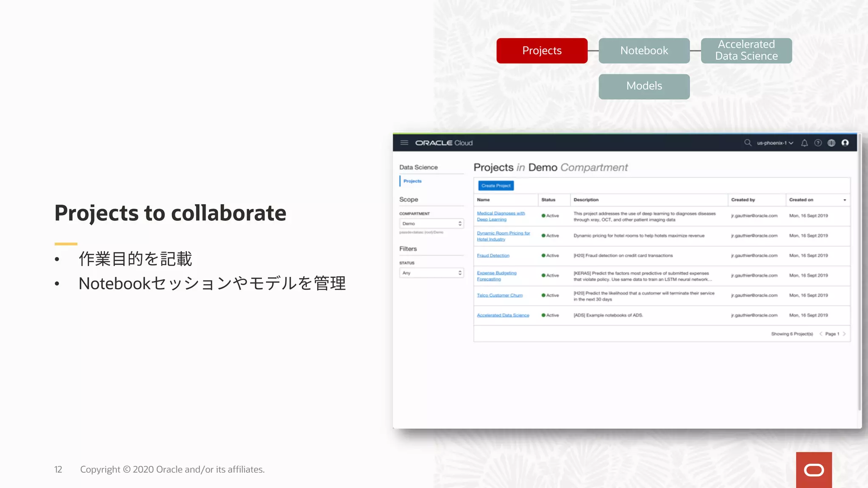Click Active status of Telco Customer Churn row
The image size is (868, 488).
[x=550, y=295]
